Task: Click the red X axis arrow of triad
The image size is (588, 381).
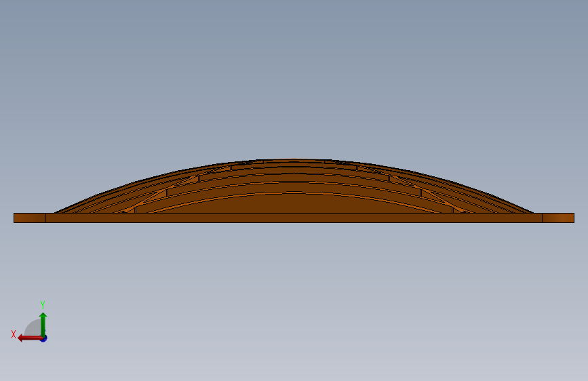Action: pyautogui.click(x=30, y=338)
